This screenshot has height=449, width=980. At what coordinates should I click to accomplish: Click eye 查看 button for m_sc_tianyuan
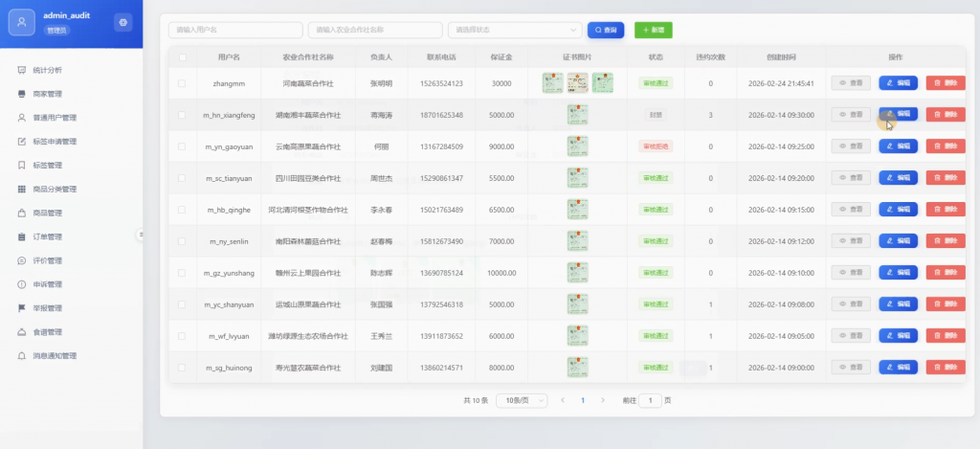(x=851, y=178)
